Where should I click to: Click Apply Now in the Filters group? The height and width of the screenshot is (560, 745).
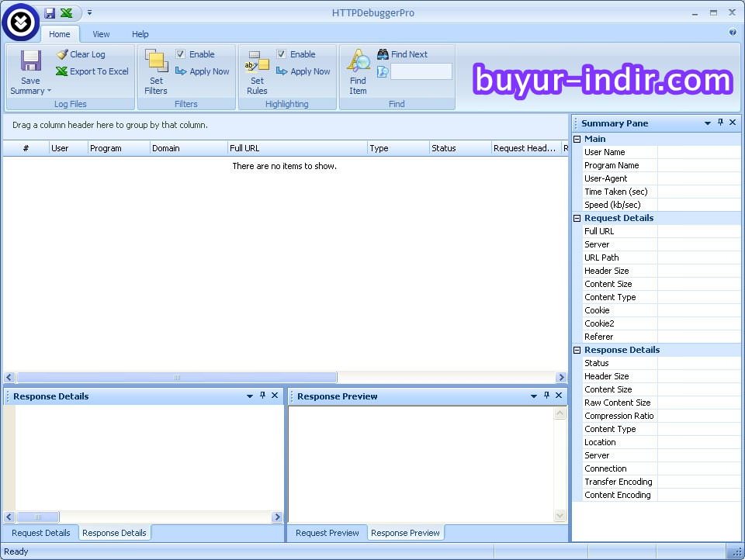tap(203, 71)
